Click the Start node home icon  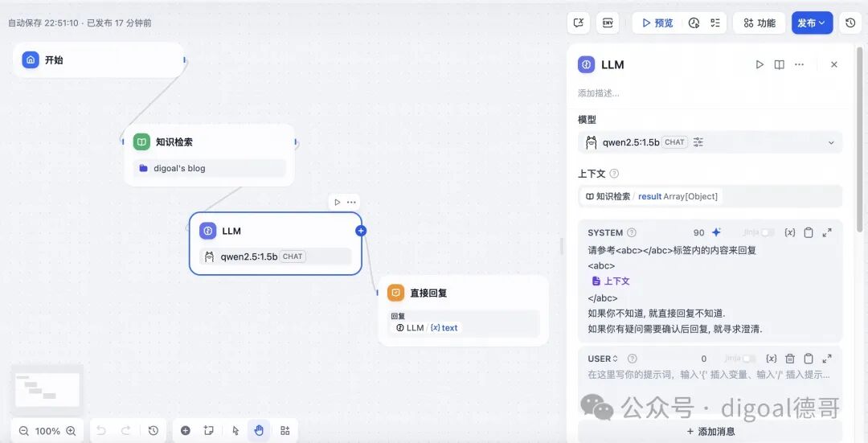[x=31, y=59]
